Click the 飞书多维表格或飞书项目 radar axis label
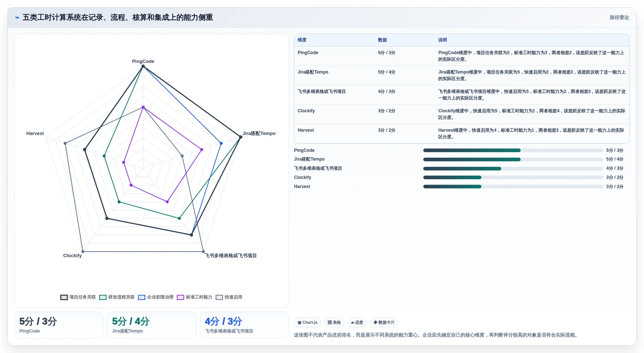This screenshot has height=353, width=644. click(x=231, y=256)
